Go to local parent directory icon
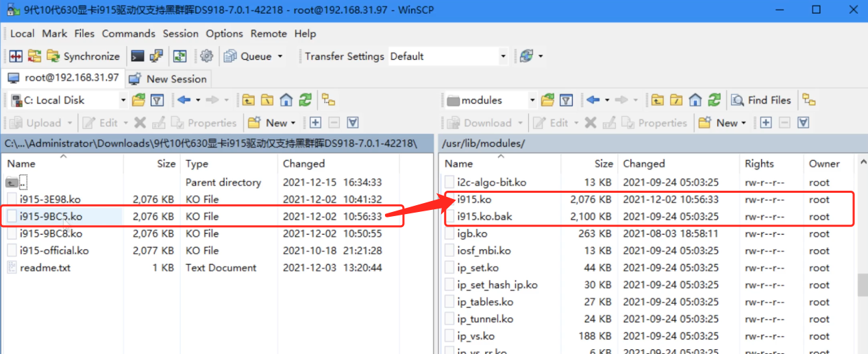 (248, 100)
